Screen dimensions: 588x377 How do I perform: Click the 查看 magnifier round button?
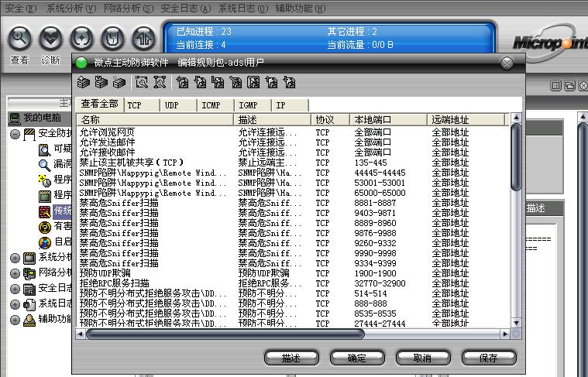point(19,38)
